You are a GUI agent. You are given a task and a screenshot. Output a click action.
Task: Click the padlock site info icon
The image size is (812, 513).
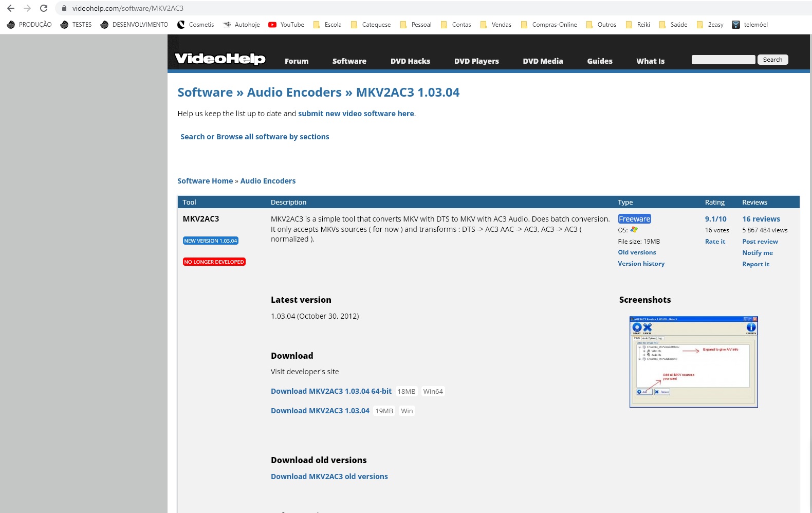pyautogui.click(x=64, y=8)
